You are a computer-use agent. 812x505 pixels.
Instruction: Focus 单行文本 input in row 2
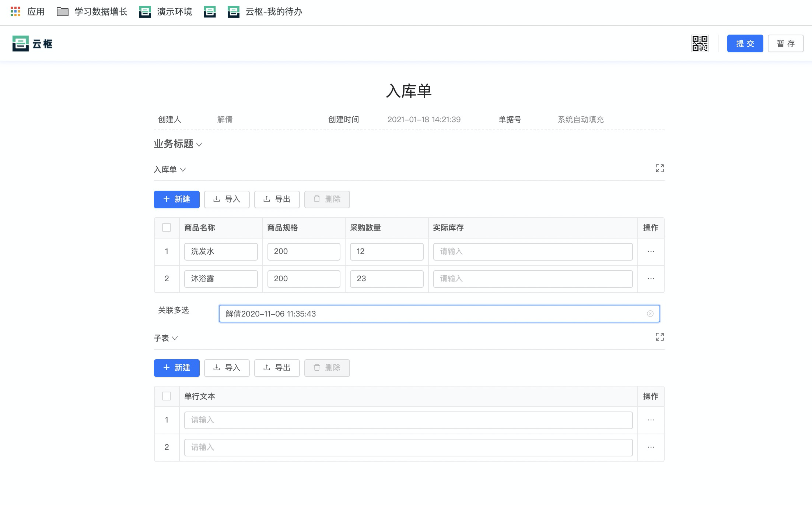coord(409,447)
